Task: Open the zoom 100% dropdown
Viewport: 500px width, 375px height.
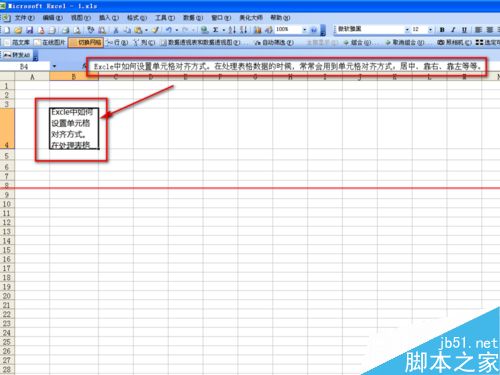Action: coord(304,30)
